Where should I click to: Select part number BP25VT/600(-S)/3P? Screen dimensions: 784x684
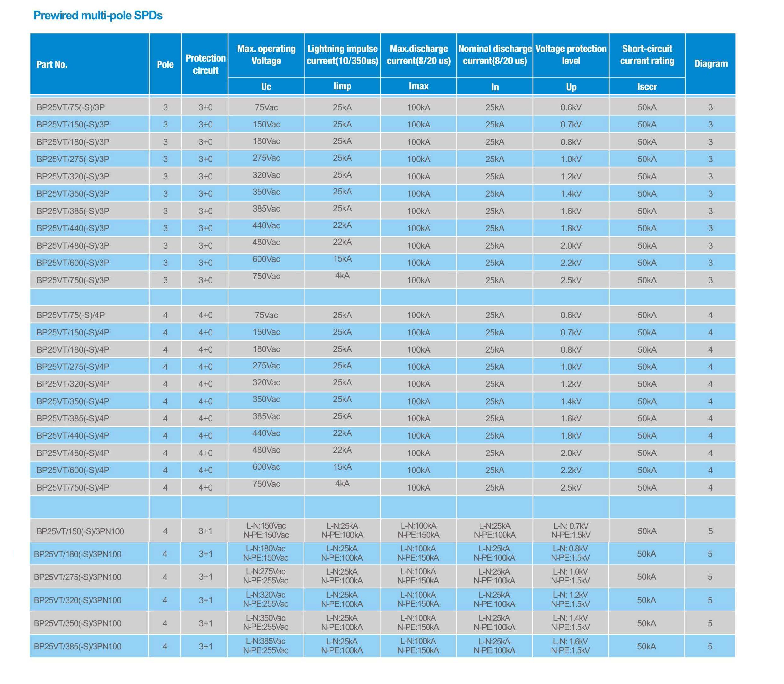[x=73, y=263]
